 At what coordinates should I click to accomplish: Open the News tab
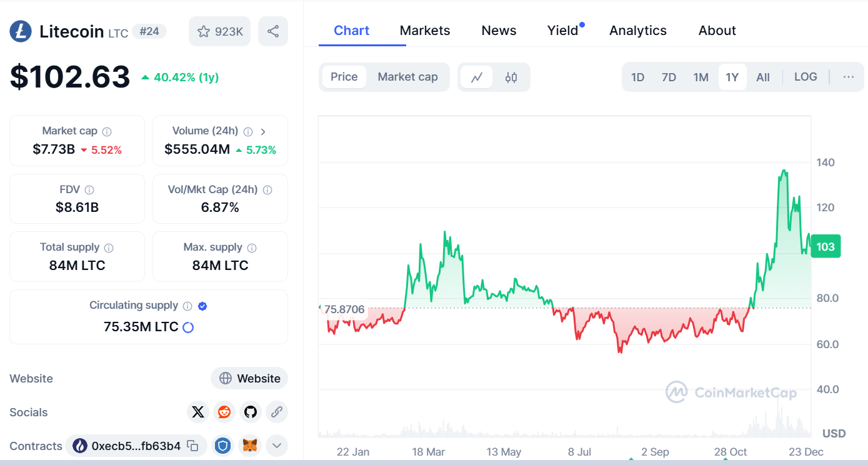point(499,31)
